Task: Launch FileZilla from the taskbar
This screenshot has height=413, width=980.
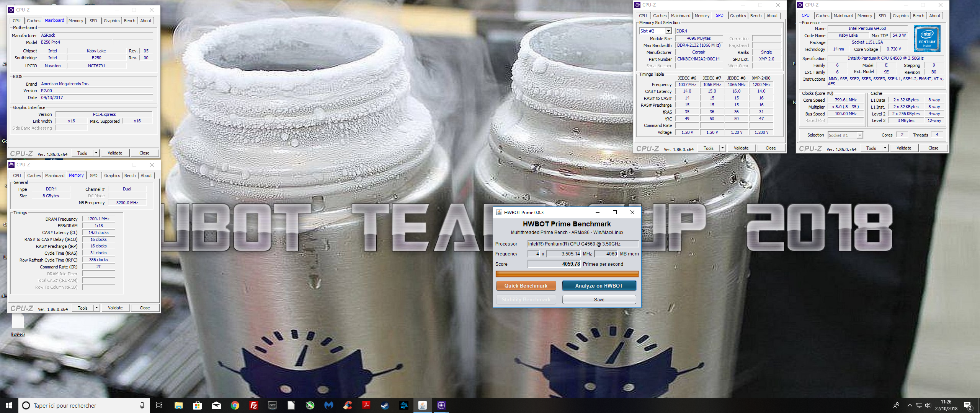Action: click(253, 405)
